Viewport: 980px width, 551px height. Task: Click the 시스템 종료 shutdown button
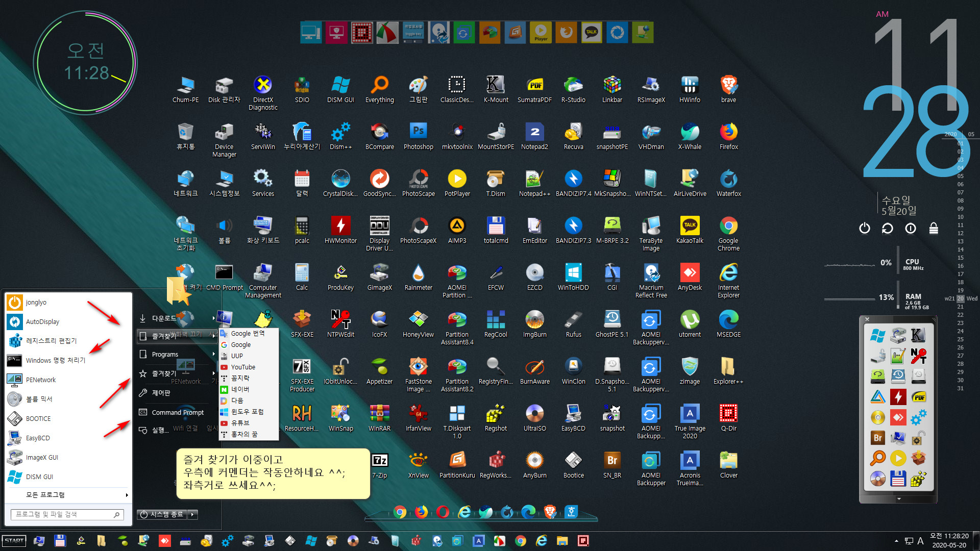click(x=162, y=514)
